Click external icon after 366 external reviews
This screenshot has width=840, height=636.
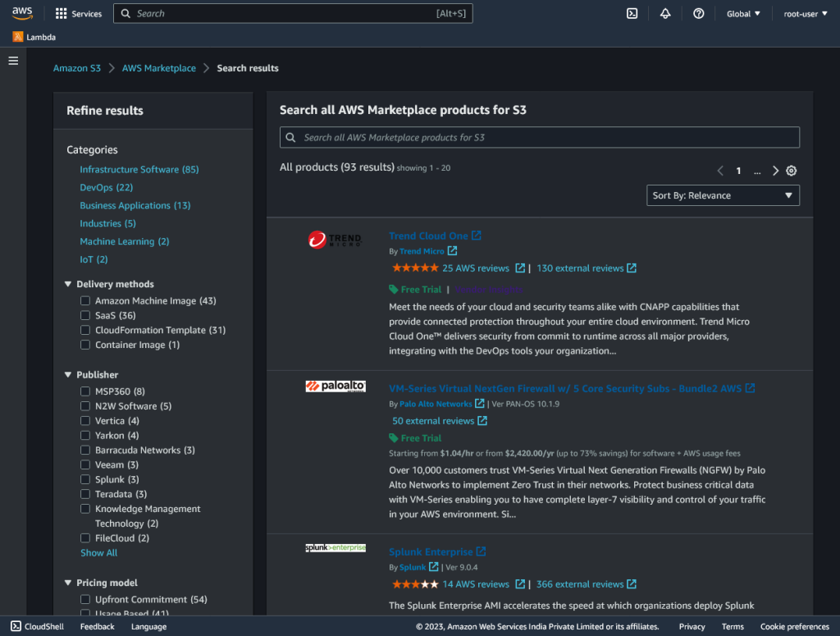(x=632, y=584)
